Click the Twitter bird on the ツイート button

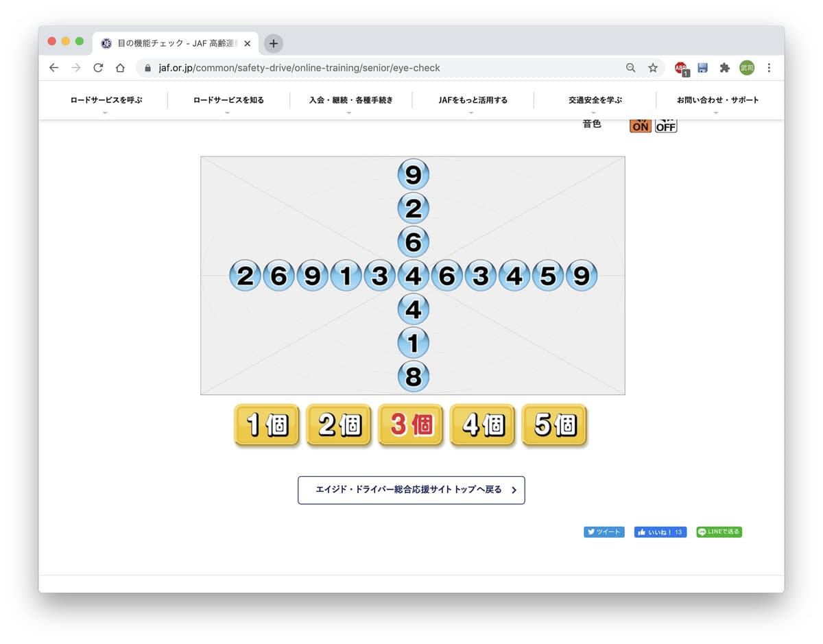click(591, 532)
